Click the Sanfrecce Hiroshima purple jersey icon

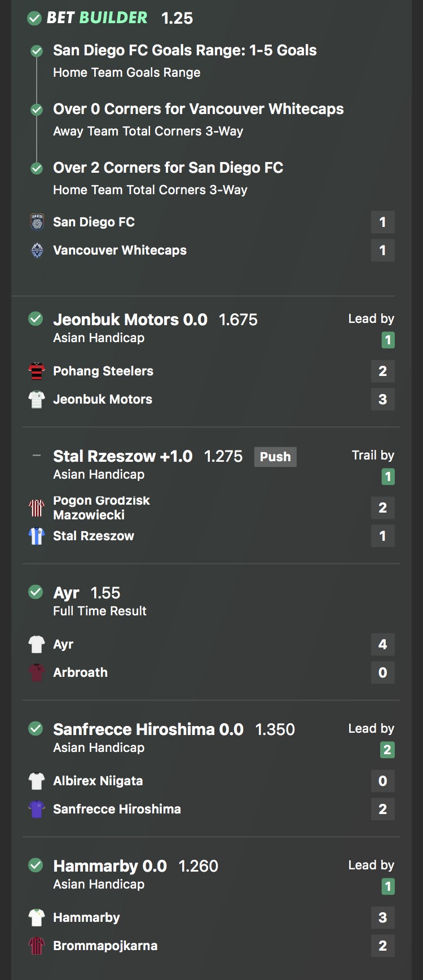[x=37, y=809]
